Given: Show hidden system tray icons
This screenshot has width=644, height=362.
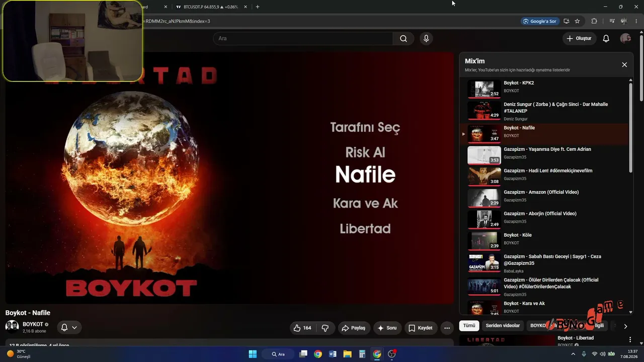Looking at the screenshot, I should pos(573,354).
